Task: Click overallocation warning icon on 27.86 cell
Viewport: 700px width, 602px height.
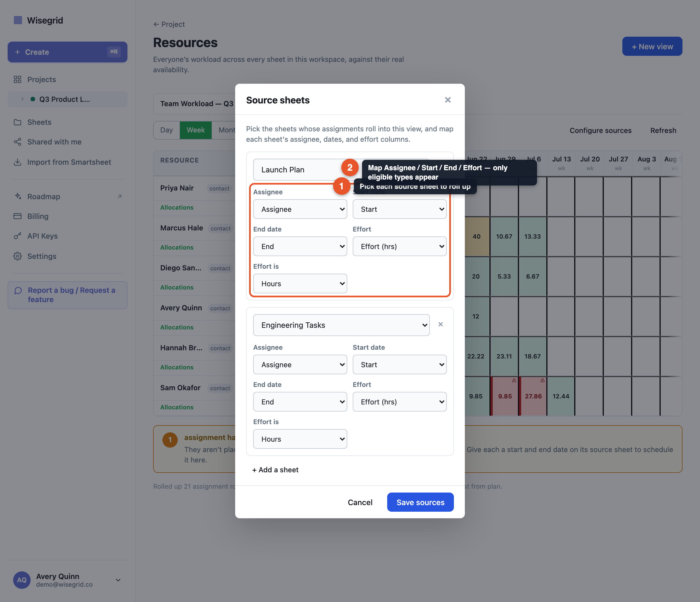Action: tap(542, 380)
